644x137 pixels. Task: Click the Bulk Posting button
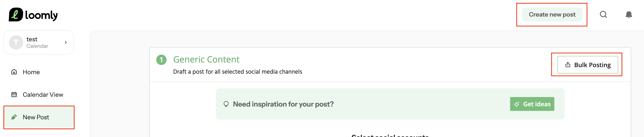[x=588, y=65]
